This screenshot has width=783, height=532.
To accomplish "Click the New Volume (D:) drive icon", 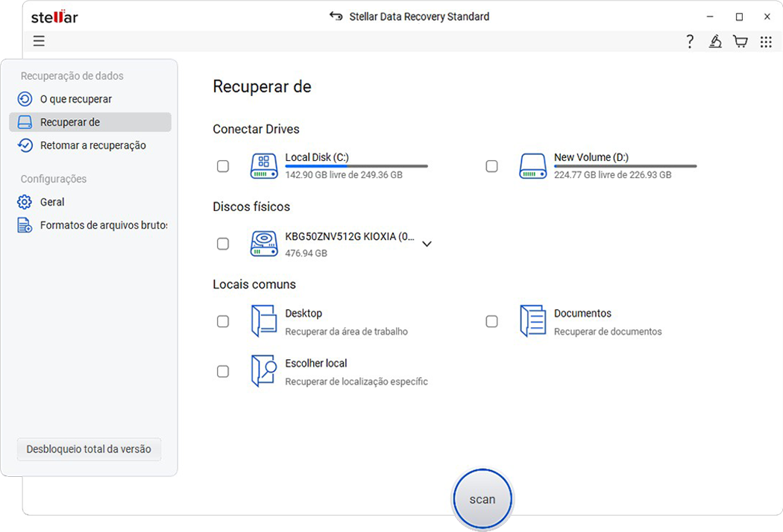I will tap(533, 166).
